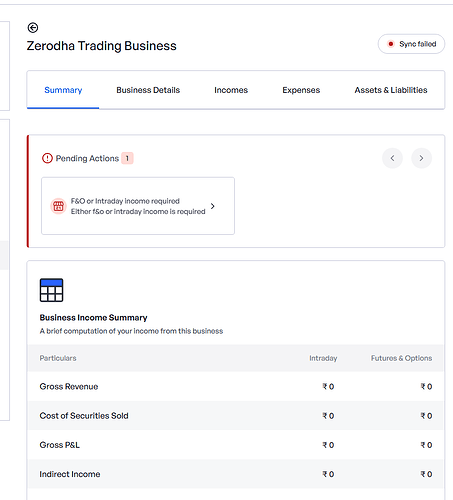Image resolution: width=453 pixels, height=500 pixels.
Task: Go back using the circled arrow icon
Action: pos(33,28)
